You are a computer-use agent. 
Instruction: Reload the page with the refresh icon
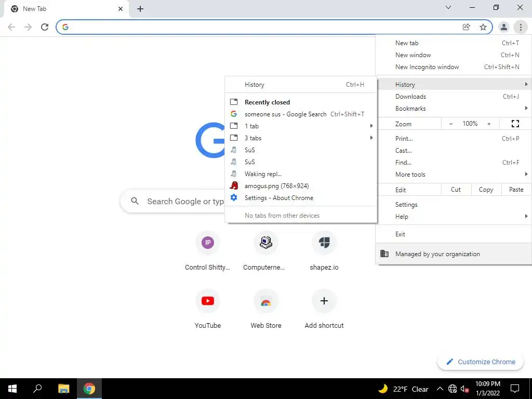click(45, 27)
